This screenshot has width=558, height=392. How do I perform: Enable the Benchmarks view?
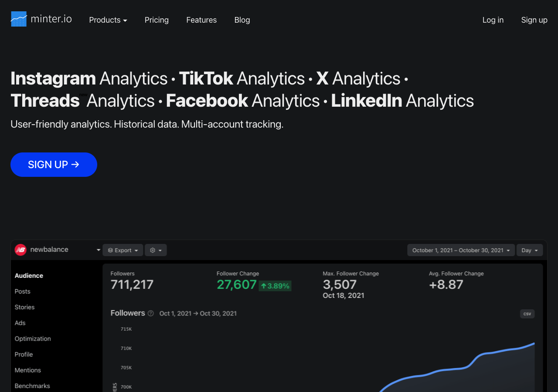[x=32, y=386]
